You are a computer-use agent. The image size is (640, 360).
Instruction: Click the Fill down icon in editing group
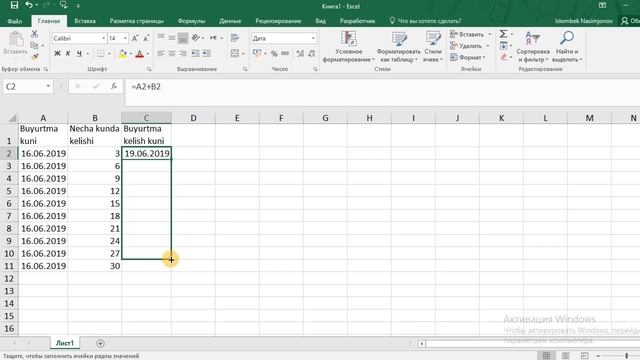tap(504, 46)
